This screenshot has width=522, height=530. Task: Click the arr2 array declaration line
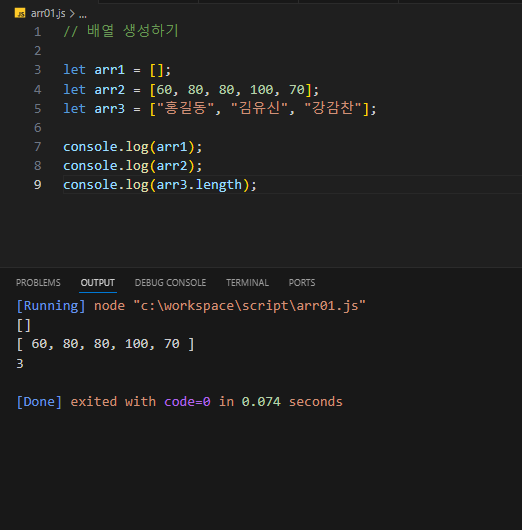click(191, 90)
